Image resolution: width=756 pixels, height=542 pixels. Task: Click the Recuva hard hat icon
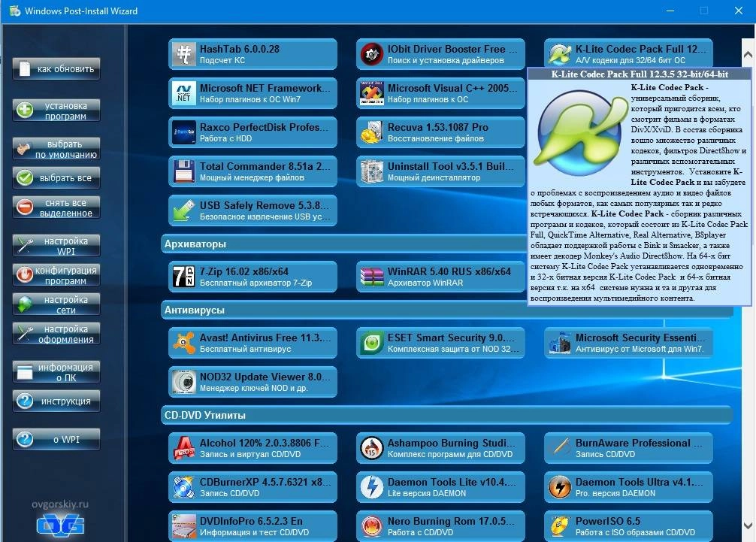[372, 132]
